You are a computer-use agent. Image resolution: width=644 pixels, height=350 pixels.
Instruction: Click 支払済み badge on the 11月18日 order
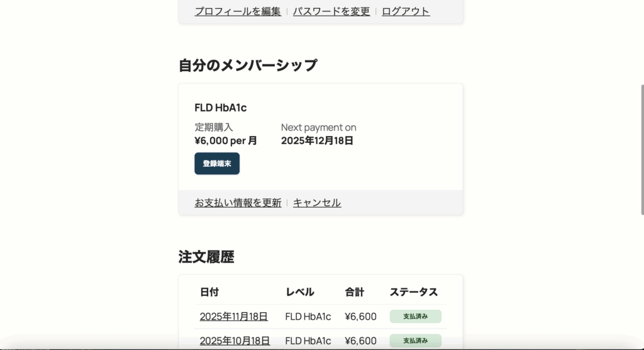tap(415, 317)
